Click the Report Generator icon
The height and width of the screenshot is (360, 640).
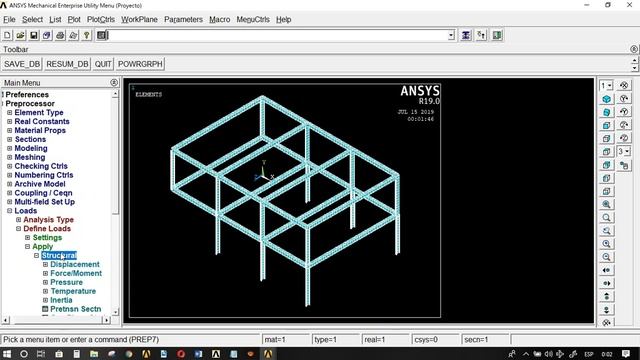73,36
